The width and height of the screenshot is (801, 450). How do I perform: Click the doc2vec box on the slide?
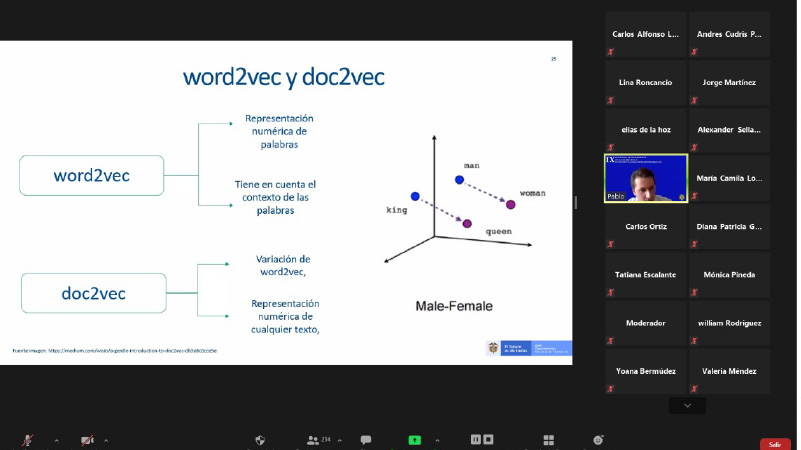coord(93,293)
